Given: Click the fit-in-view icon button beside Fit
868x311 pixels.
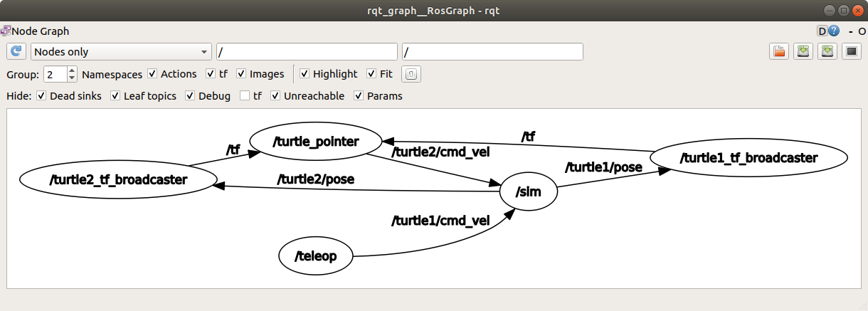Looking at the screenshot, I should point(411,74).
